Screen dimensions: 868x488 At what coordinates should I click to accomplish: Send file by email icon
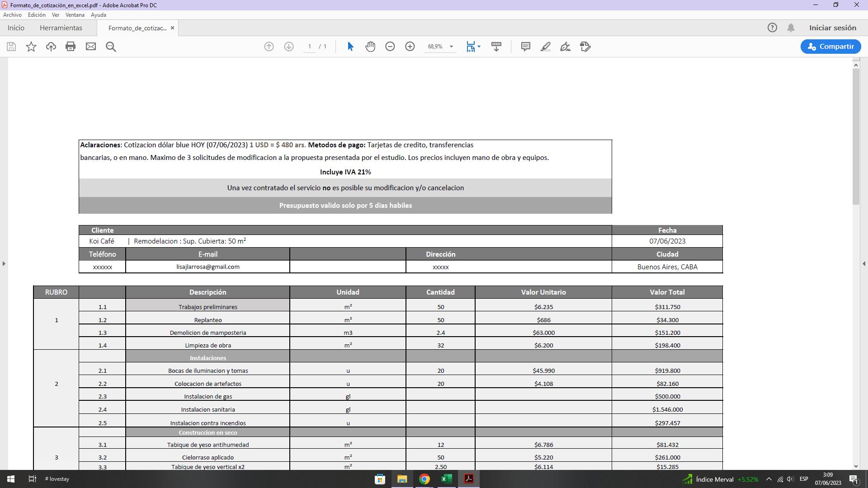click(91, 47)
